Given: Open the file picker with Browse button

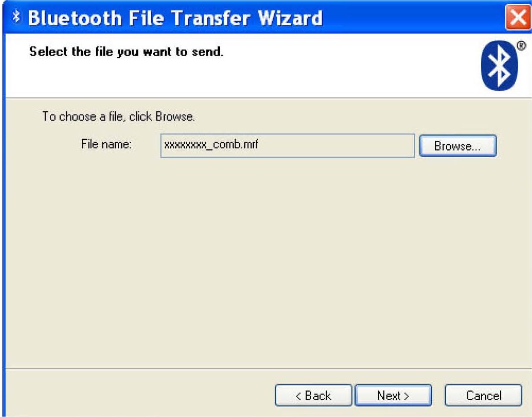Looking at the screenshot, I should [458, 146].
